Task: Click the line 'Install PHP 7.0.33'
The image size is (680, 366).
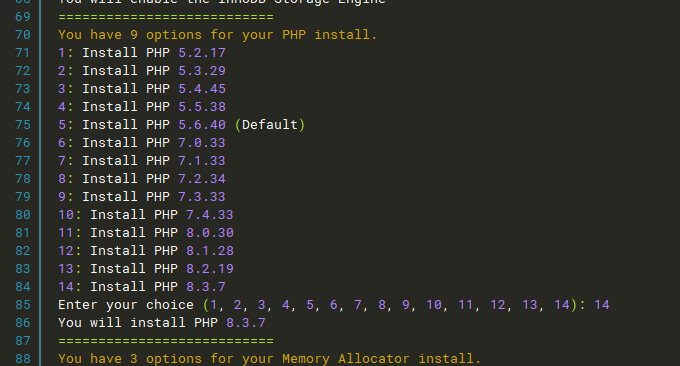Action: [154, 143]
